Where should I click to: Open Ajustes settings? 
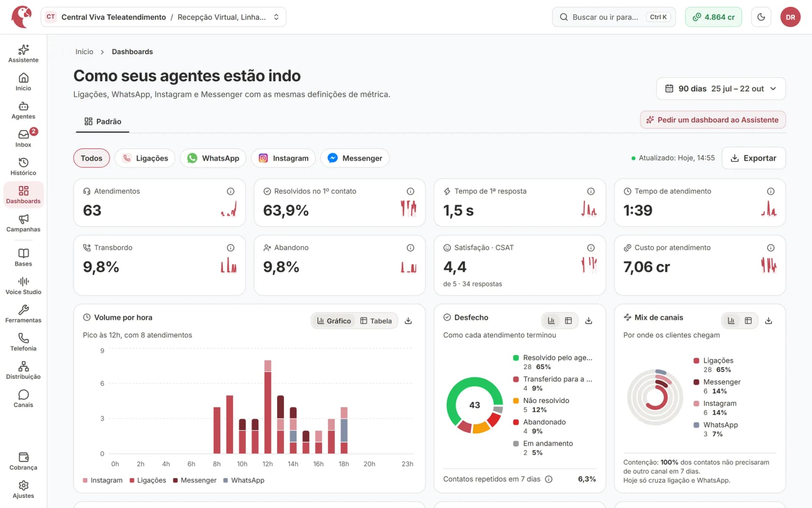click(23, 490)
